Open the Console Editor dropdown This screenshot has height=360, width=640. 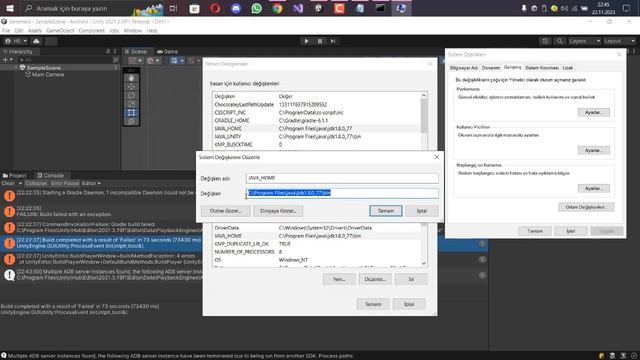coord(91,184)
